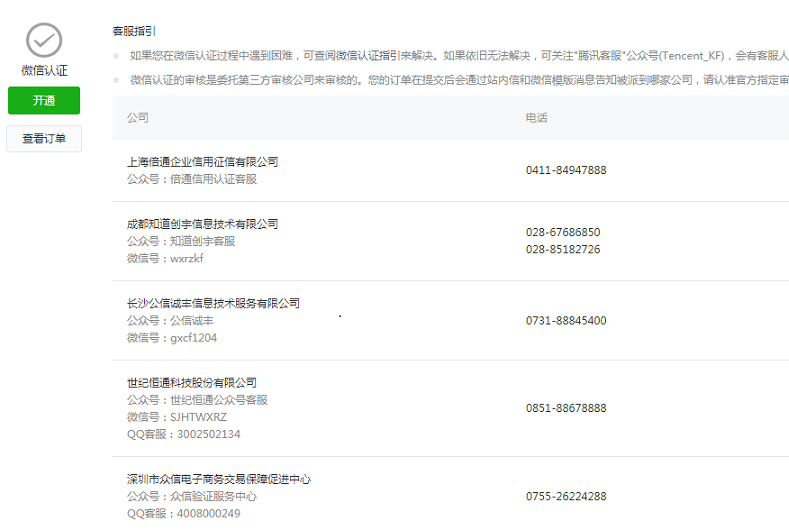789x530 pixels.
Task: Click 微信号：gxcf1204 text
Action: point(172,338)
